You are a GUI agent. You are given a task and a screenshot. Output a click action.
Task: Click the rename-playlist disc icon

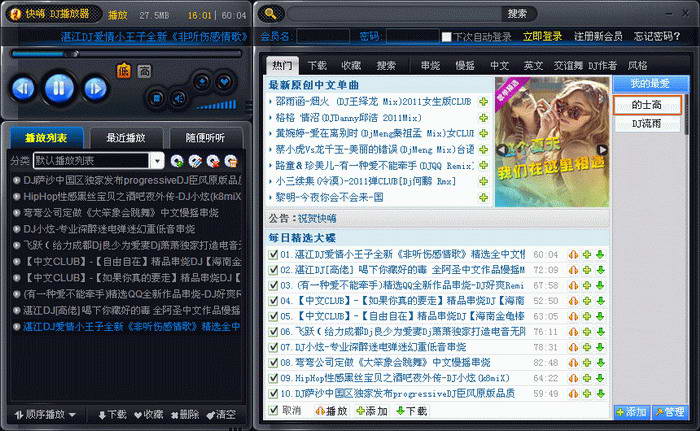195,161
